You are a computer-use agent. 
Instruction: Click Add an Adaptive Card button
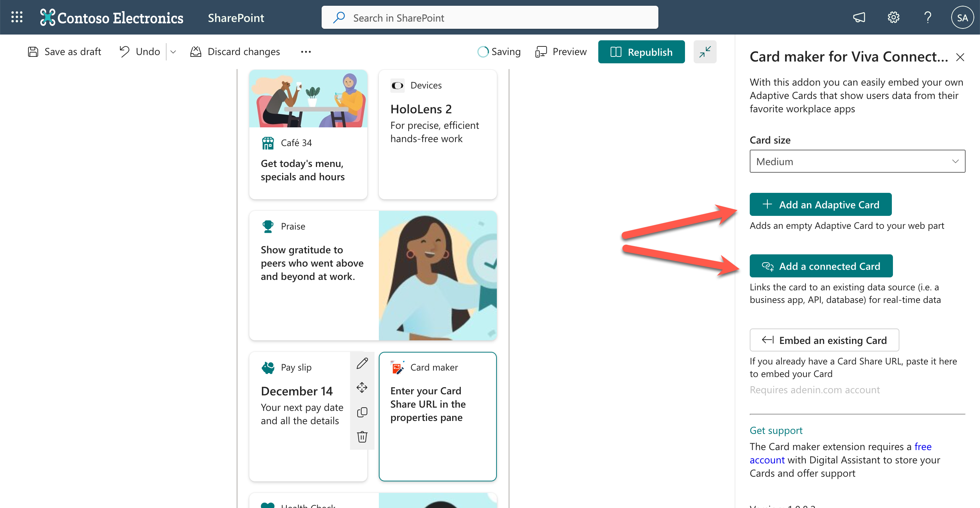click(x=821, y=204)
